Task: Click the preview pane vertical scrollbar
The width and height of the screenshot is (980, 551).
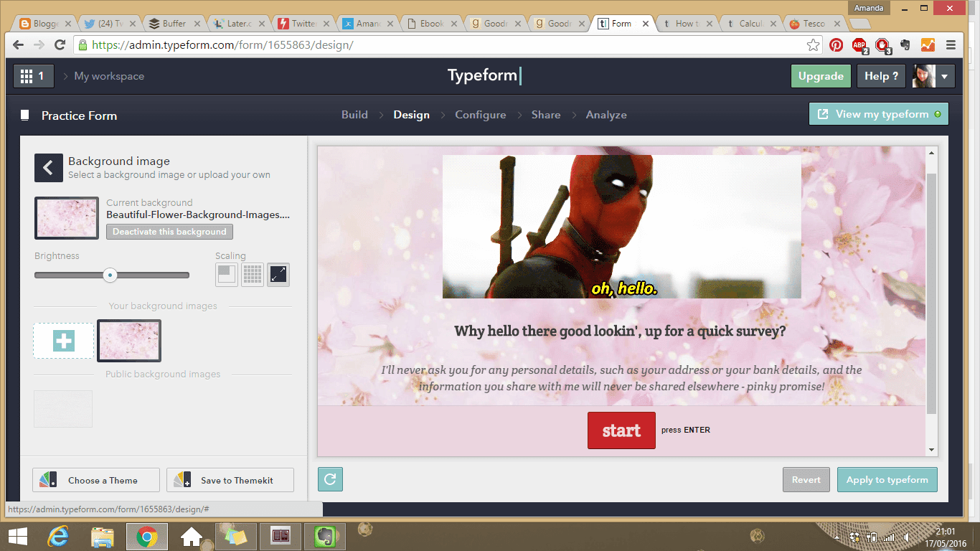Action: point(931,293)
